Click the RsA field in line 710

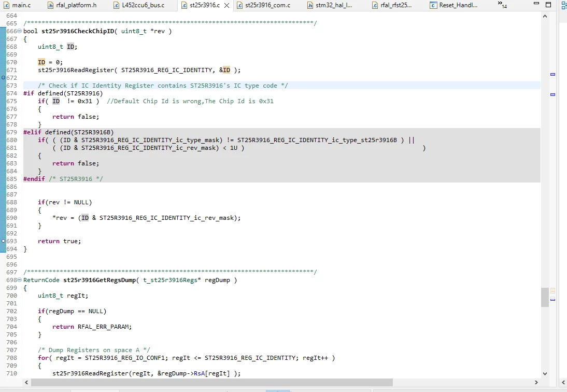point(199,373)
